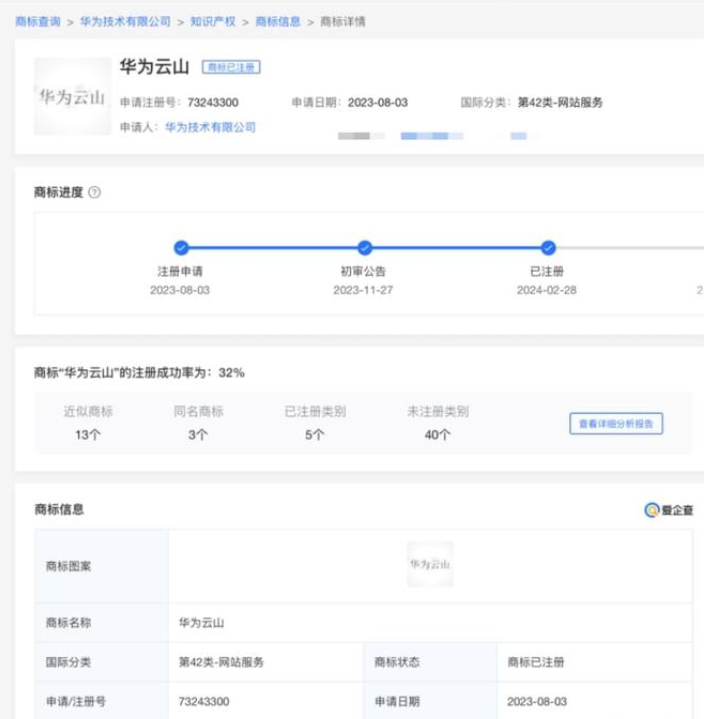The height and width of the screenshot is (719, 704).
Task: Select the 注册申请 progress checkpoint
Action: [181, 248]
